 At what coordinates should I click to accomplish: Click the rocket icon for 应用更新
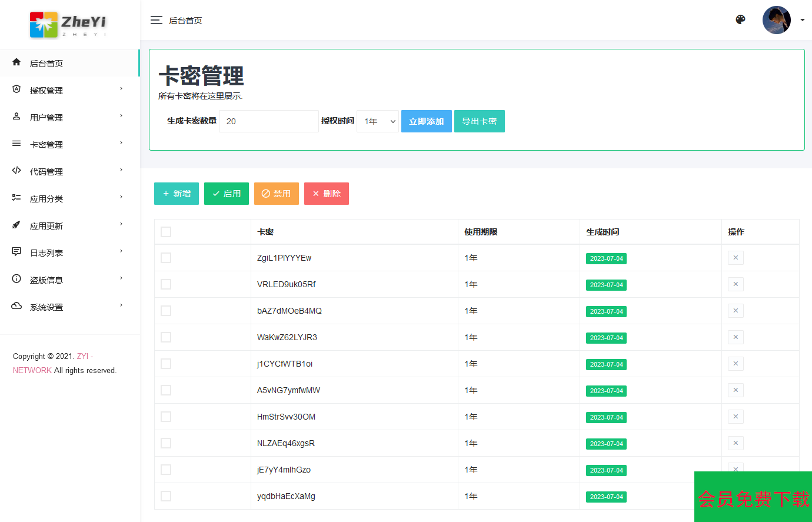point(16,225)
